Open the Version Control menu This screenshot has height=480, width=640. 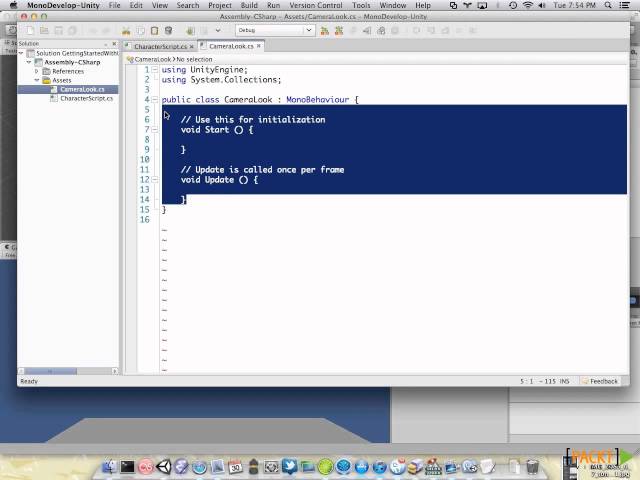316,5
